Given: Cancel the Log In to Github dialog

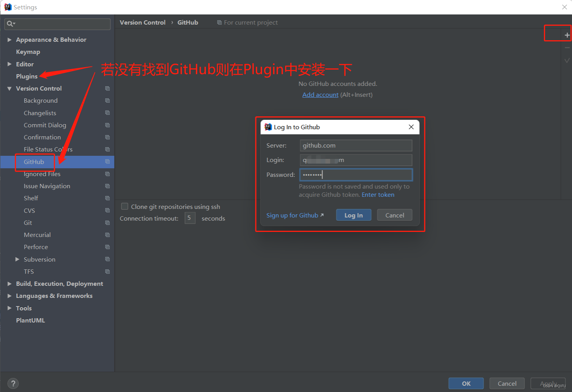Looking at the screenshot, I should click(x=395, y=215).
